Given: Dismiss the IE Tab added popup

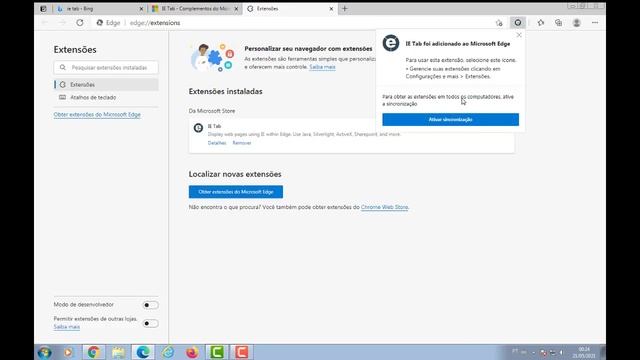Looking at the screenshot, I should point(519,35).
